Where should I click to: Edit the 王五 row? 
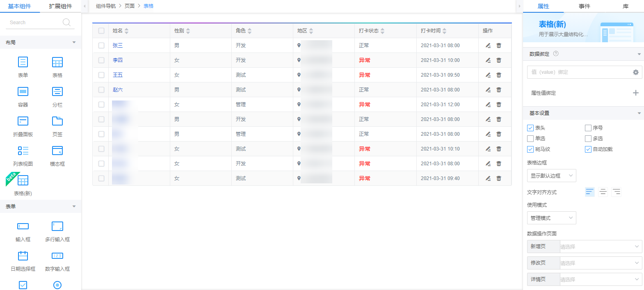[488, 75]
